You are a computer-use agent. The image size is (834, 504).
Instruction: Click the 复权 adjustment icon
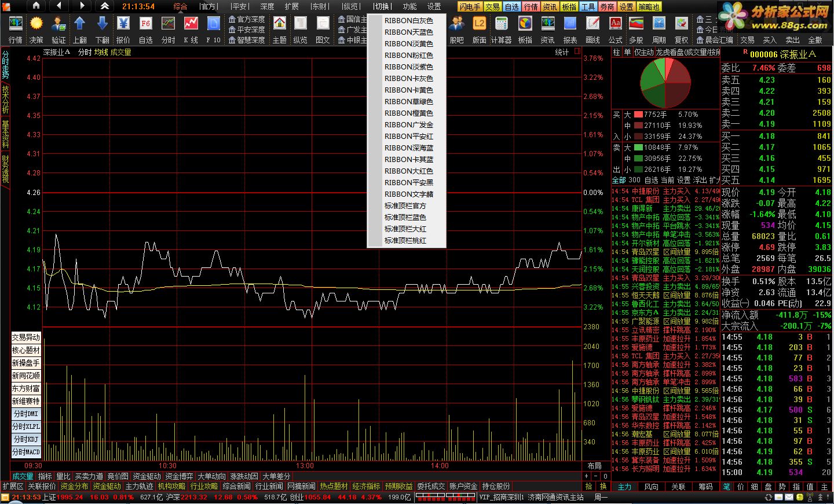tap(682, 30)
